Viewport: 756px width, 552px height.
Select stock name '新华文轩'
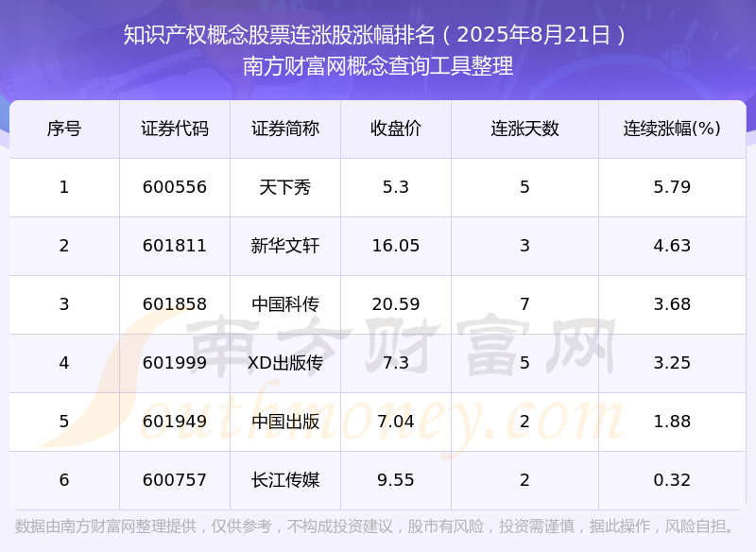[285, 246]
